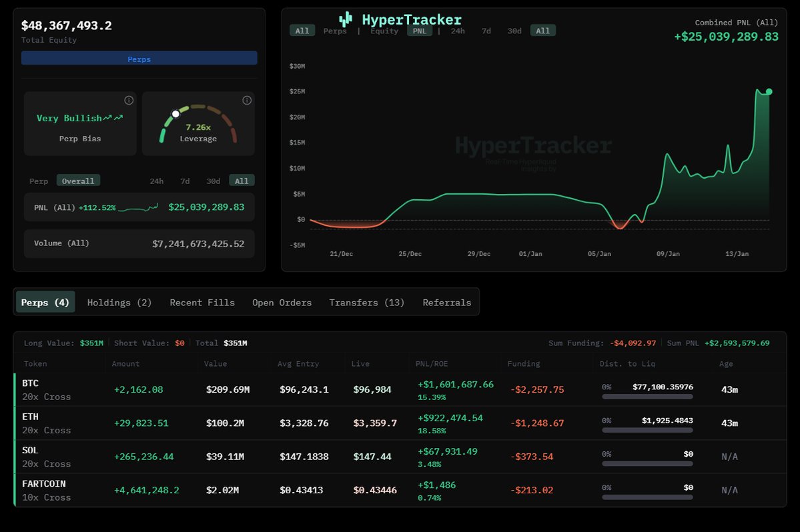Click the 7.26x leverage reading

pyautogui.click(x=198, y=127)
